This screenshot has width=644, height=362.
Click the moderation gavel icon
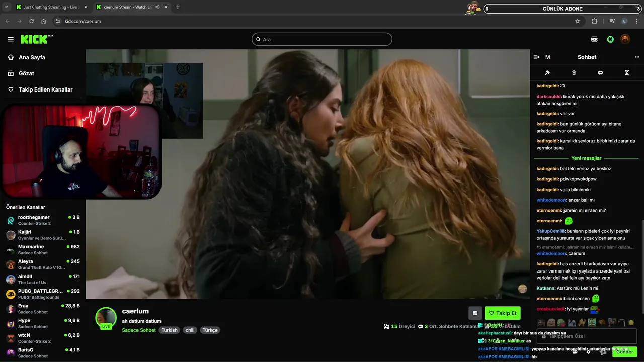tap(547, 73)
